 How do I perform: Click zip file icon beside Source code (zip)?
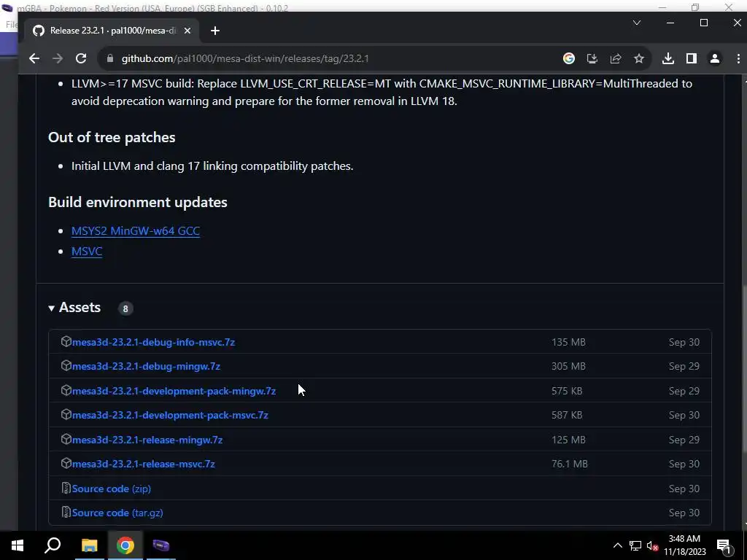tap(66, 488)
